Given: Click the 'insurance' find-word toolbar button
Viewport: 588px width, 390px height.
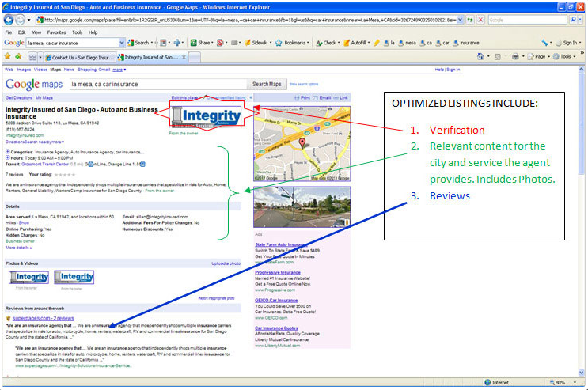Looking at the screenshot, I should tap(466, 43).
